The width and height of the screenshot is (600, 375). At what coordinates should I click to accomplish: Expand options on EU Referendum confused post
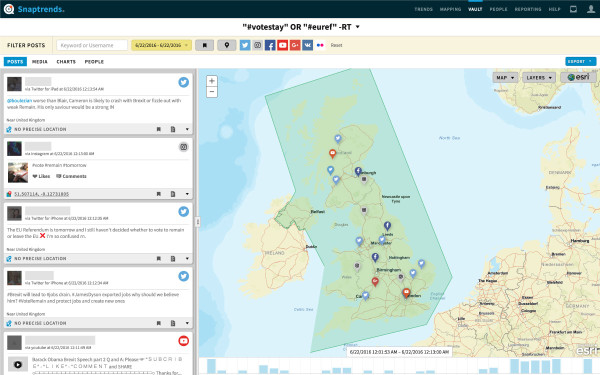[x=187, y=259]
